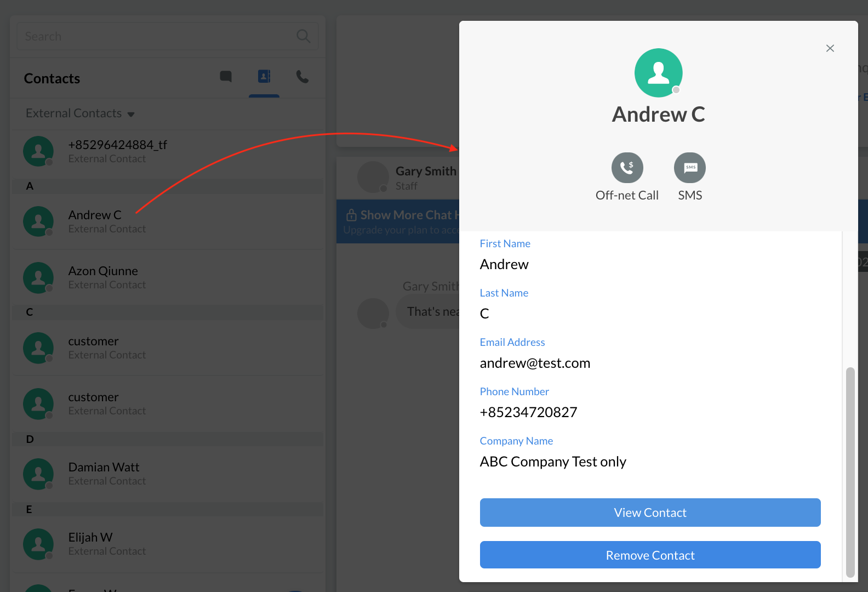Close the Andrew C contact panel
Screen dimensions: 868x592
tap(830, 48)
